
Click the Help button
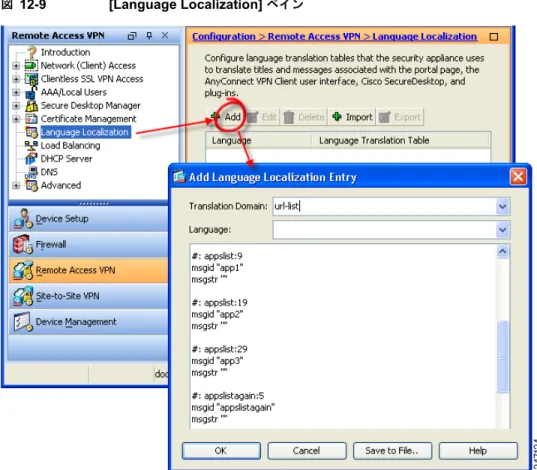click(478, 450)
